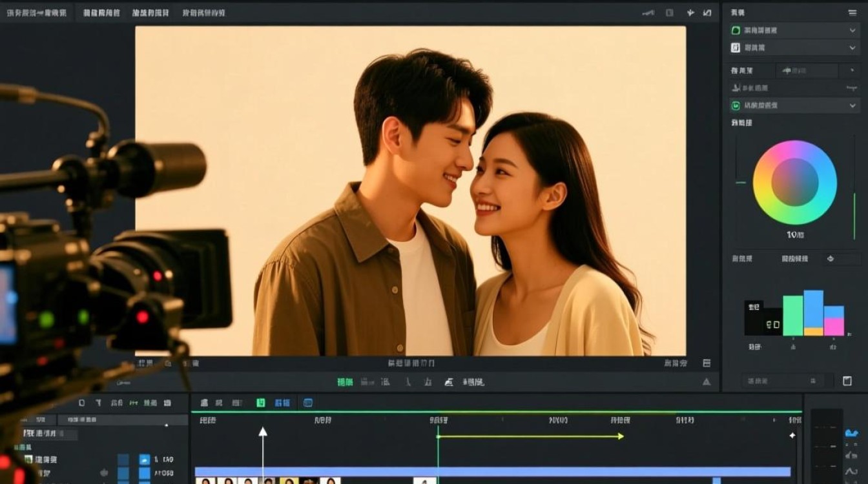Select the green histogram bar
The height and width of the screenshot is (484, 868).
[x=793, y=316]
